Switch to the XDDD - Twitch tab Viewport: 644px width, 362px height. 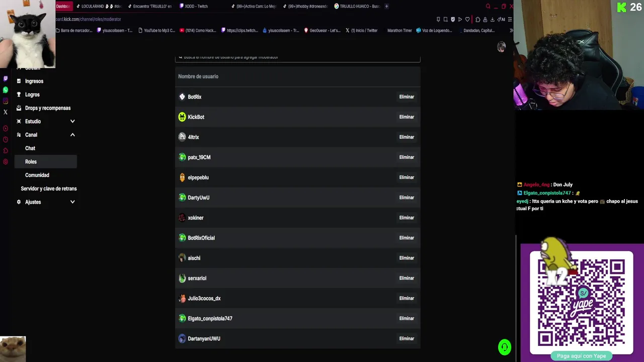(x=196, y=6)
